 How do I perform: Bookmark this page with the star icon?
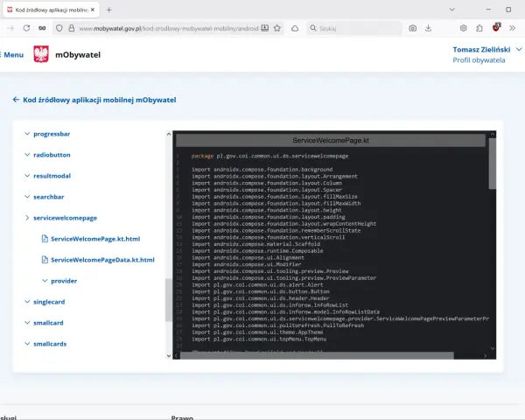(x=276, y=28)
